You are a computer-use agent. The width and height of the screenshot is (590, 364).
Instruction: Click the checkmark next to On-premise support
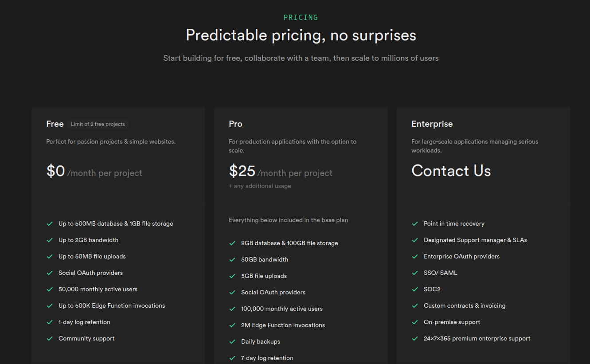[x=415, y=322]
